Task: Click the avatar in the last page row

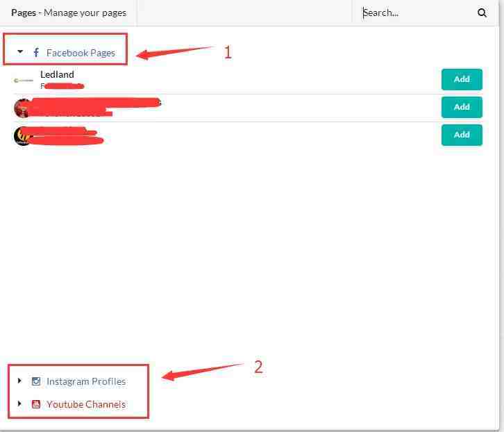Action: point(22,135)
